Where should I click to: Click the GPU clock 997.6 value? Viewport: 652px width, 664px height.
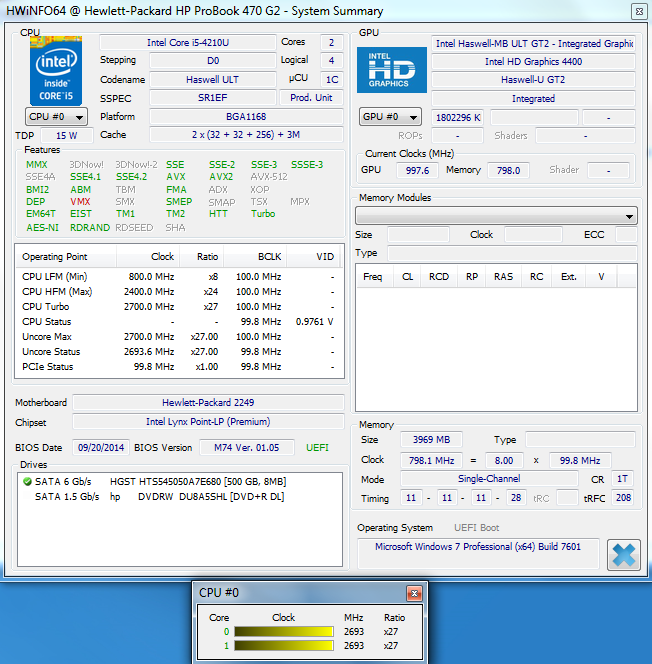[x=417, y=170]
